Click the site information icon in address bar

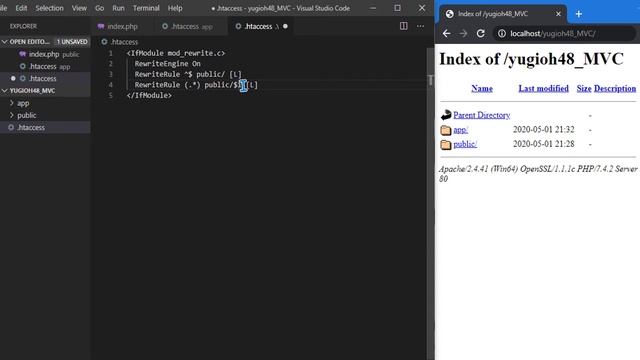pyautogui.click(x=502, y=33)
